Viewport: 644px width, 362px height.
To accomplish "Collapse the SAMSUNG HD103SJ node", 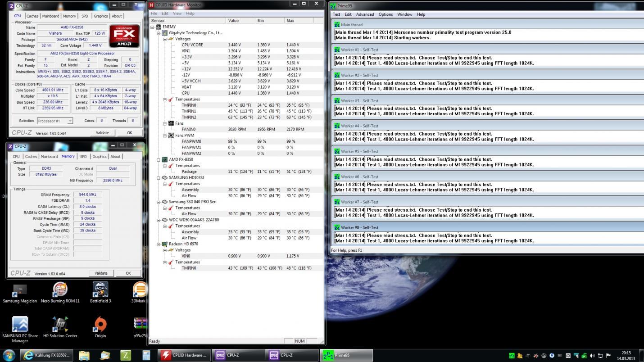I will (x=159, y=177).
